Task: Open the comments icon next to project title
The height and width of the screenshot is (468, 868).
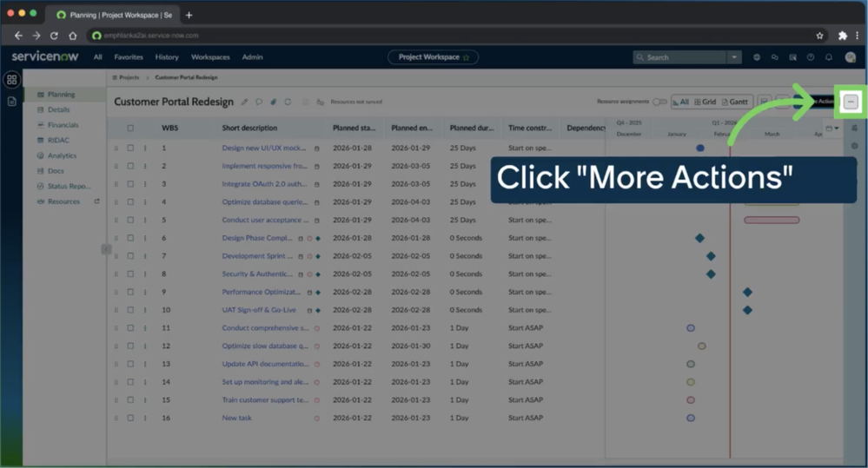Action: click(259, 102)
